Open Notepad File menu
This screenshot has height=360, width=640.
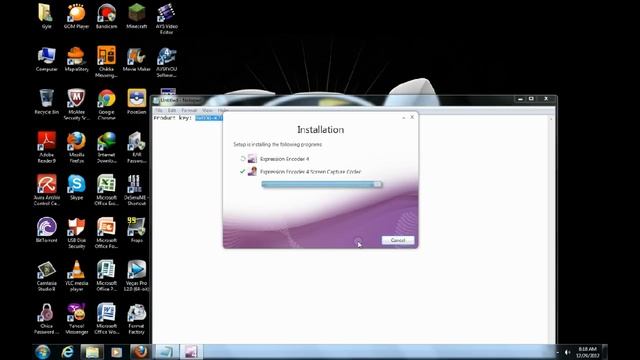pos(159,110)
